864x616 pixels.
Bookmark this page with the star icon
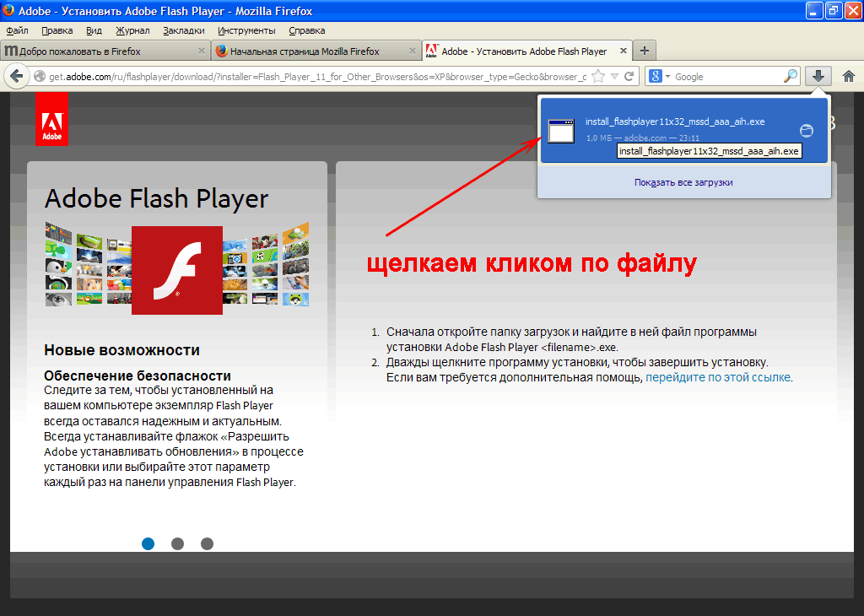pyautogui.click(x=598, y=77)
